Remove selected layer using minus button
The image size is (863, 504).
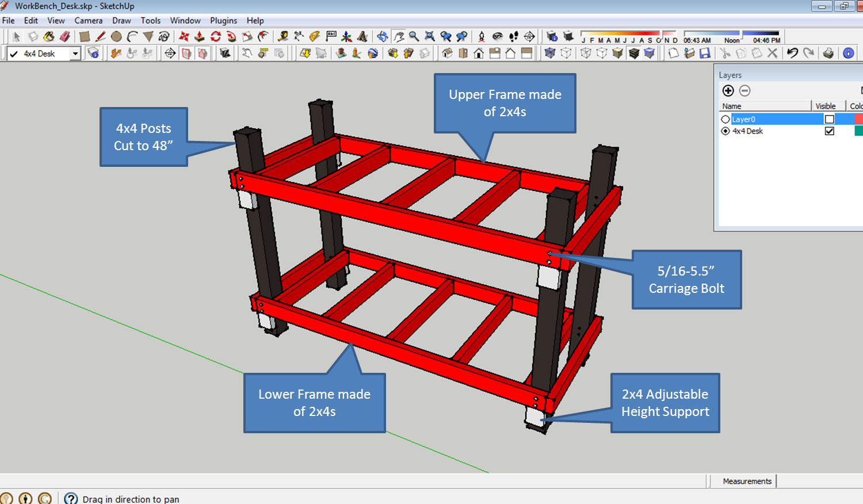pos(746,90)
